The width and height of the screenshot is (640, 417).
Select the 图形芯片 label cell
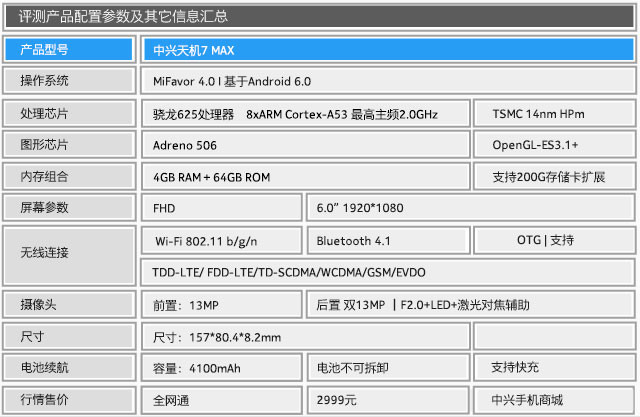69,144
